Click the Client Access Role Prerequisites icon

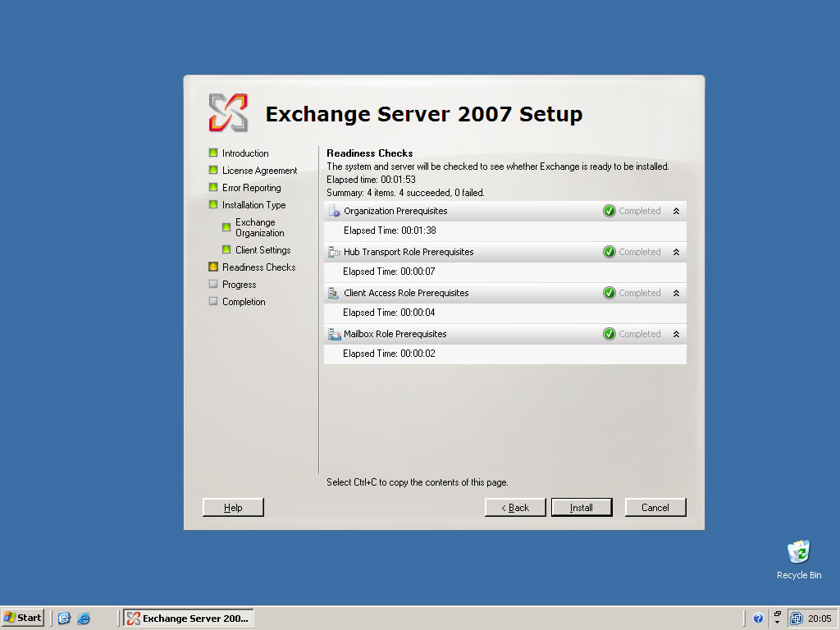pos(334,293)
